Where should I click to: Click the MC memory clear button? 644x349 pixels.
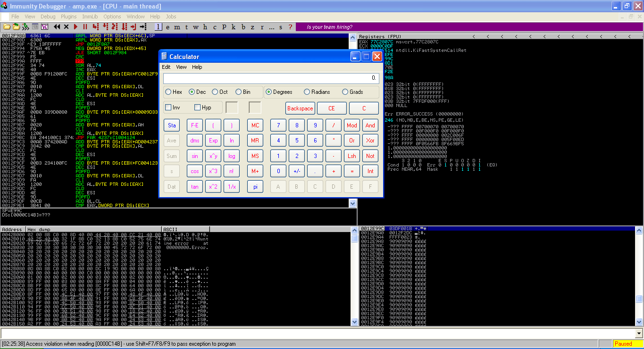(255, 125)
